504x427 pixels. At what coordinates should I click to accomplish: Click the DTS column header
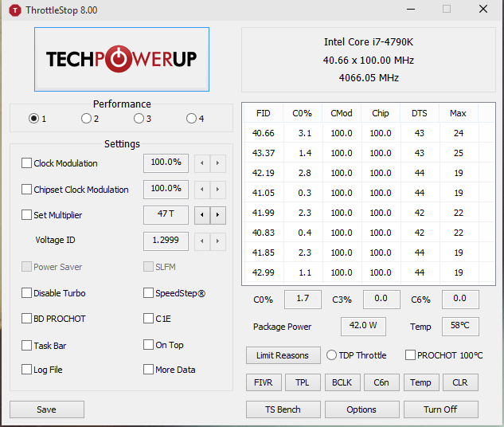(420, 113)
